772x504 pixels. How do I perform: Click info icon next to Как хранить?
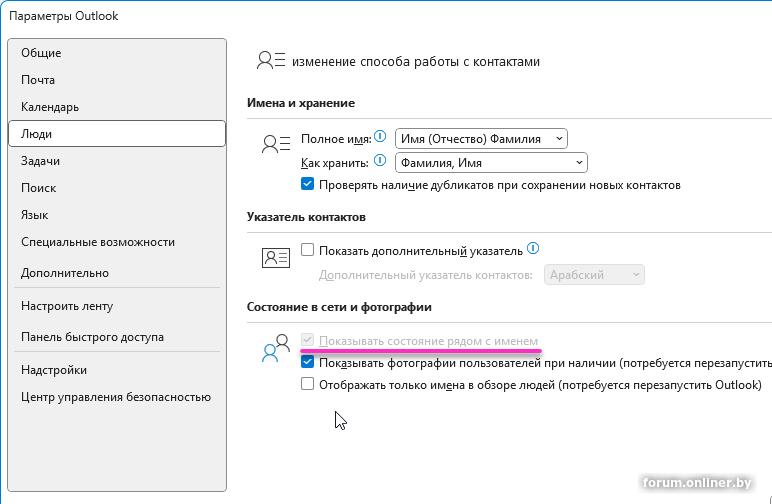pos(379,160)
